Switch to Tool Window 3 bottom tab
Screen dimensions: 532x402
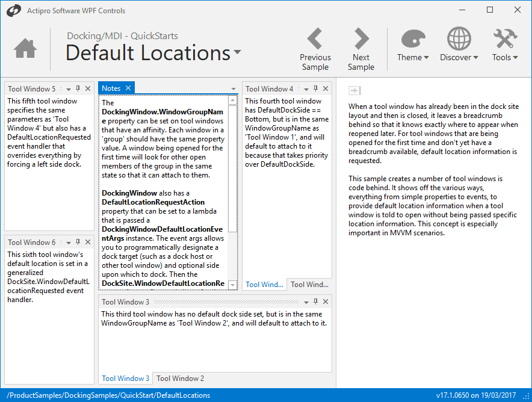tap(126, 379)
